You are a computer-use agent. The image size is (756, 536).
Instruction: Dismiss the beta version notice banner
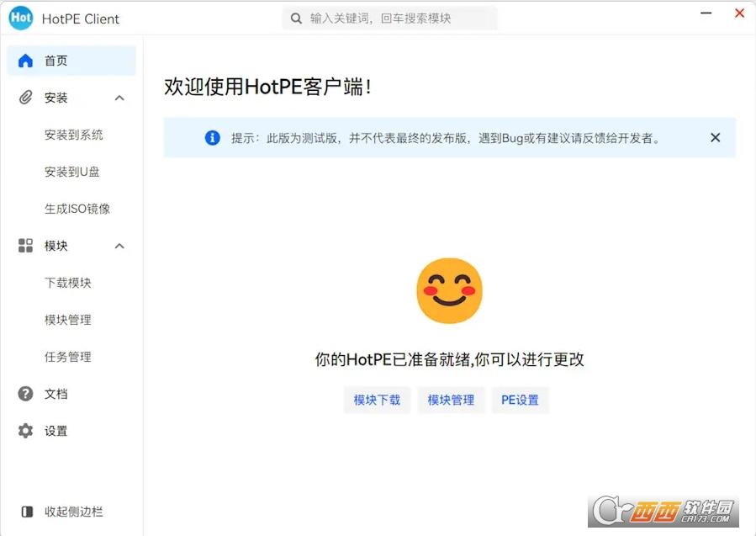pos(716,138)
